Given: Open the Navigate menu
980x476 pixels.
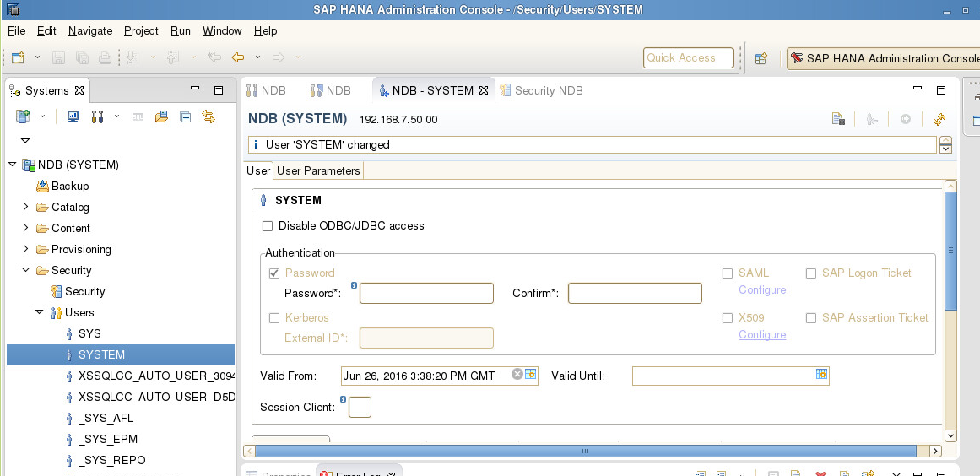Looking at the screenshot, I should point(90,30).
